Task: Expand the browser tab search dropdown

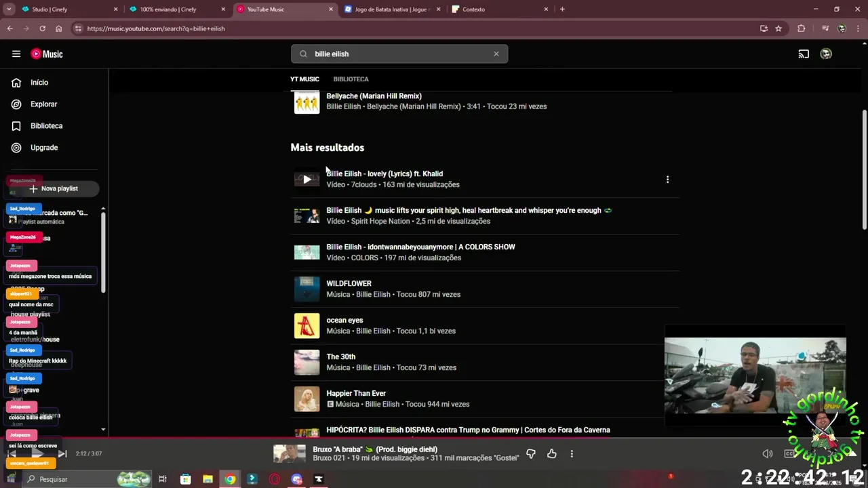Action: pyautogui.click(x=9, y=9)
